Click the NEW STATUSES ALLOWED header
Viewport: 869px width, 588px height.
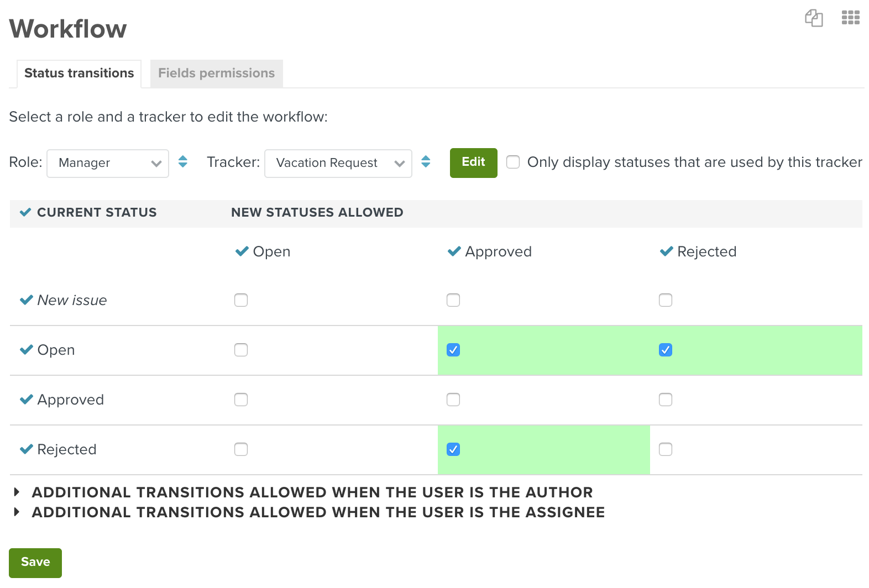click(x=317, y=212)
